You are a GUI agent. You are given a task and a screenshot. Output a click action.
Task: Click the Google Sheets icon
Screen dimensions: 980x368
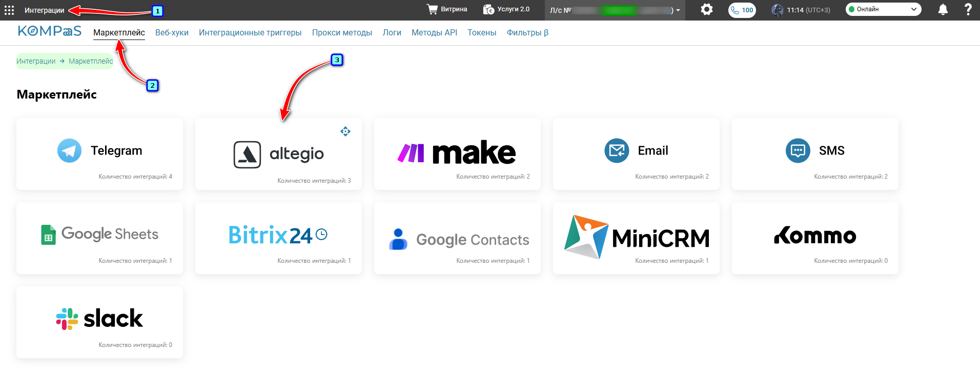click(48, 235)
